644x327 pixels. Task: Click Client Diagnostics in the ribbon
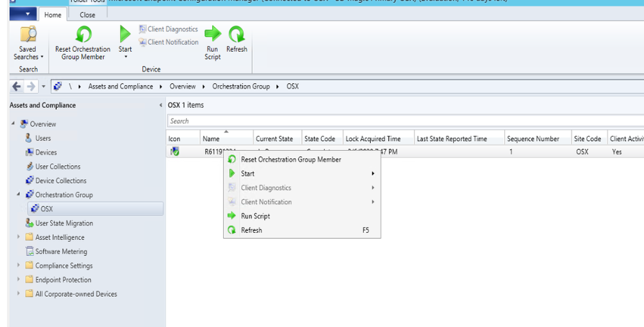[168, 29]
